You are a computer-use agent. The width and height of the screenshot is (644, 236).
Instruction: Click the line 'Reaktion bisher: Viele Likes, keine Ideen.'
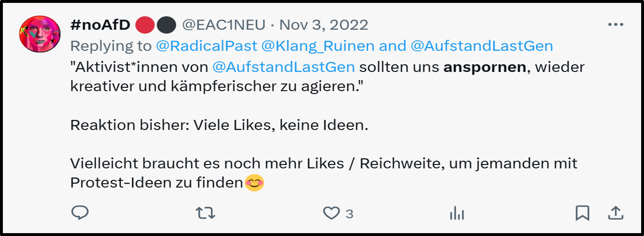pos(219,125)
